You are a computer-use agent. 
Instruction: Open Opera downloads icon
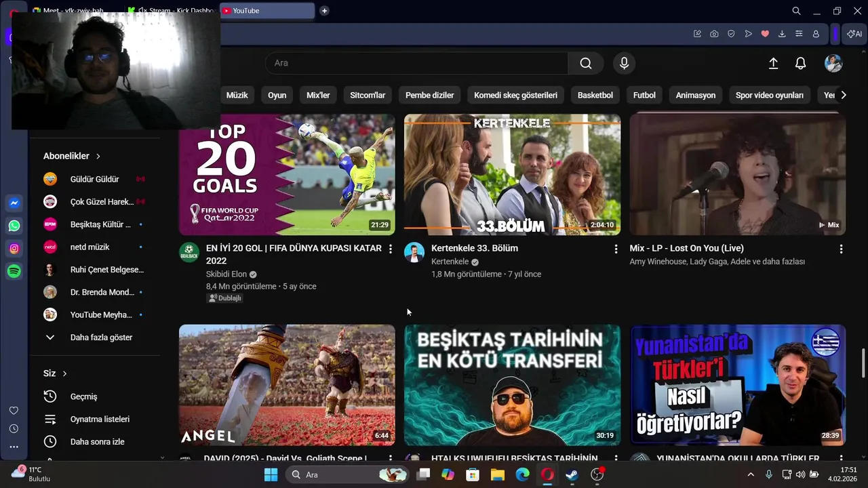coord(782,34)
